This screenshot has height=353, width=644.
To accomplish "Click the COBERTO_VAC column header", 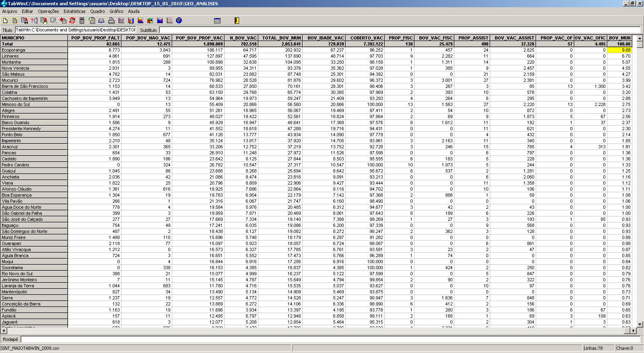I will click(x=365, y=38).
